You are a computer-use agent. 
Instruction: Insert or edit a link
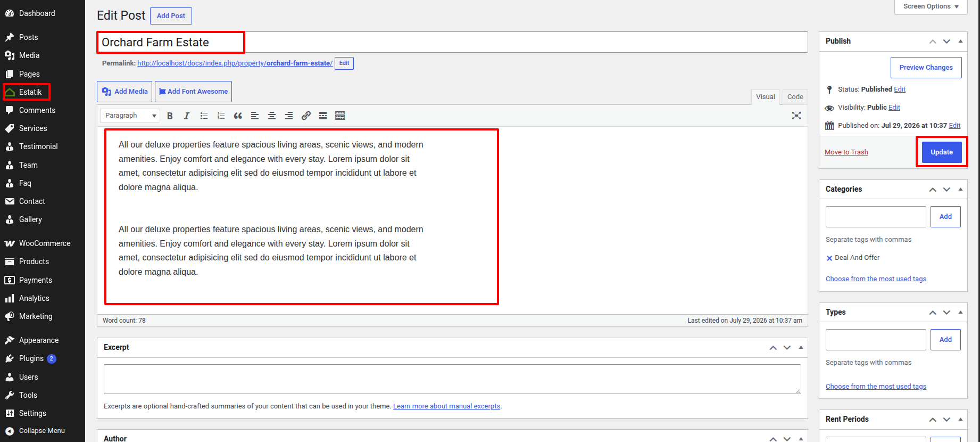306,116
